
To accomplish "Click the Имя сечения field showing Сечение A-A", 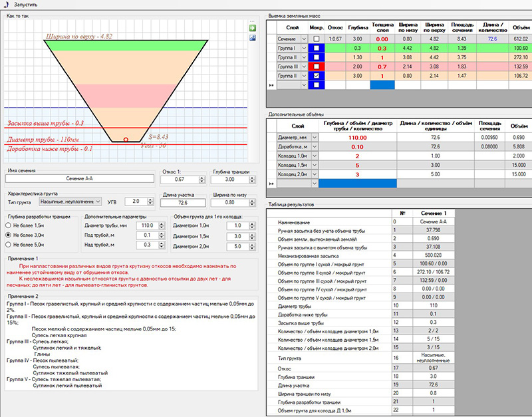I will [x=80, y=178].
